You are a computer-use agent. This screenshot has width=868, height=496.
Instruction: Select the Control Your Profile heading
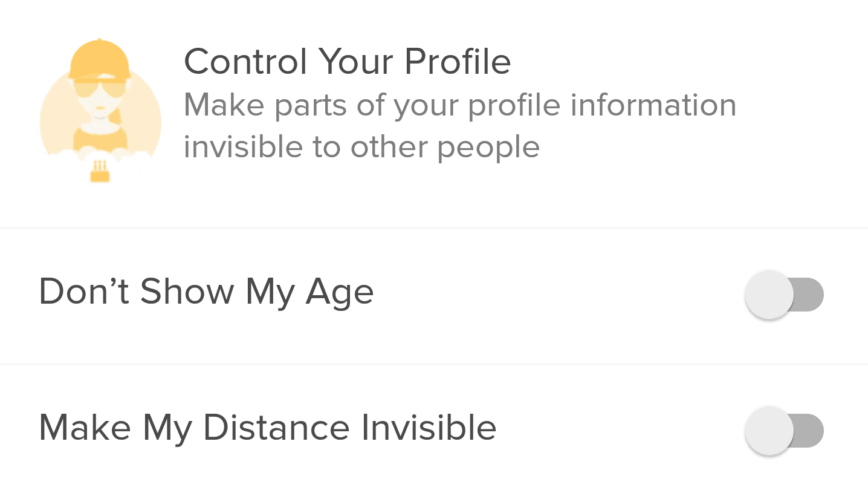348,61
